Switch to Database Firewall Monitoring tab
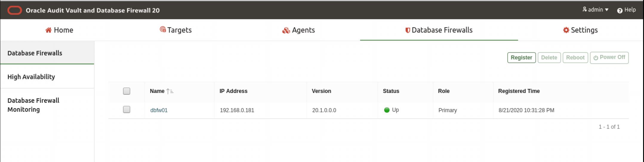Viewport: 644px width, 162px height. click(33, 105)
